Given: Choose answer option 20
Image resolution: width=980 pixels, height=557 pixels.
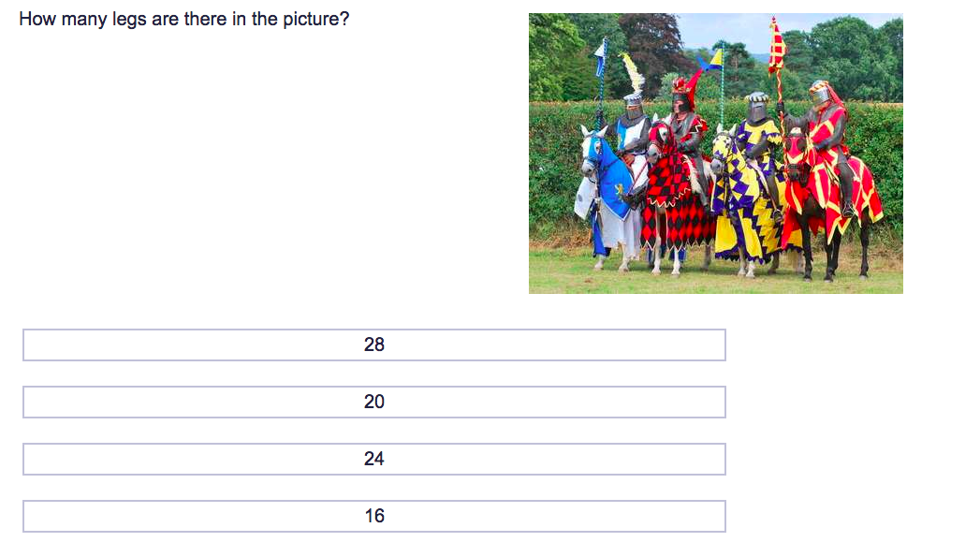Looking at the screenshot, I should pyautogui.click(x=373, y=402).
